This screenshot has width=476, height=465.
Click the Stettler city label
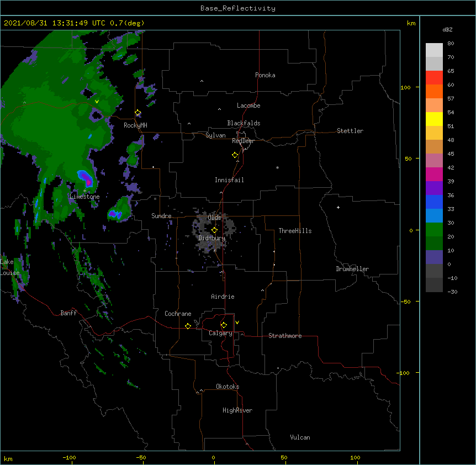click(350, 131)
